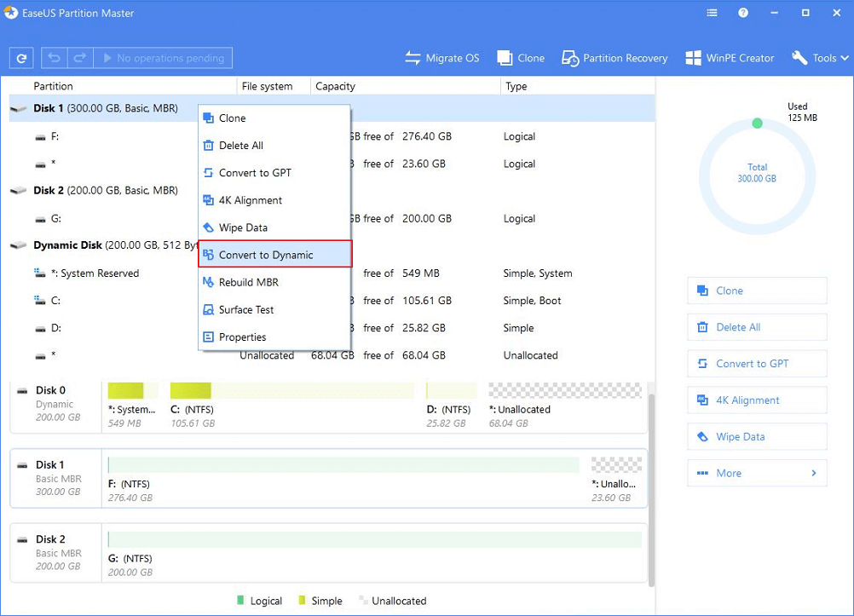This screenshot has height=616, width=854.
Task: Click the File system column header
Action: [x=267, y=86]
